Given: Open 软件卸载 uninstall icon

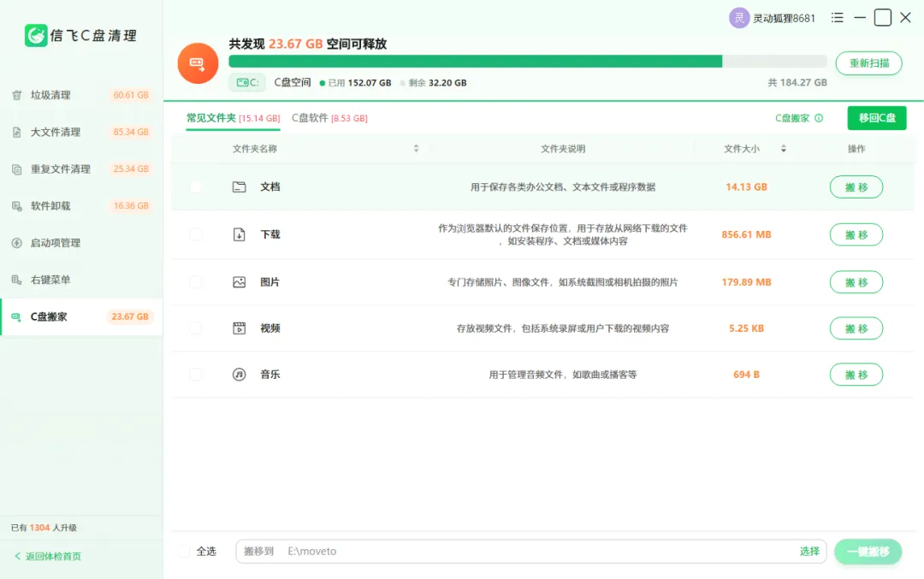Looking at the screenshot, I should coord(16,205).
